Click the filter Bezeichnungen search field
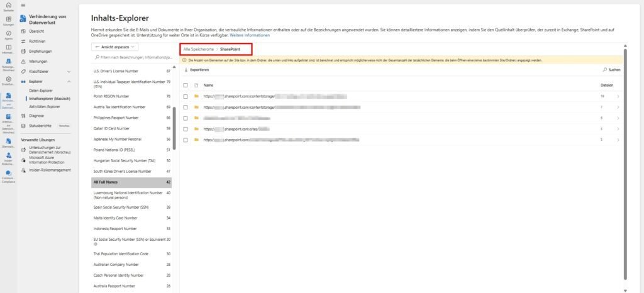This screenshot has height=293, width=644. (x=131, y=57)
